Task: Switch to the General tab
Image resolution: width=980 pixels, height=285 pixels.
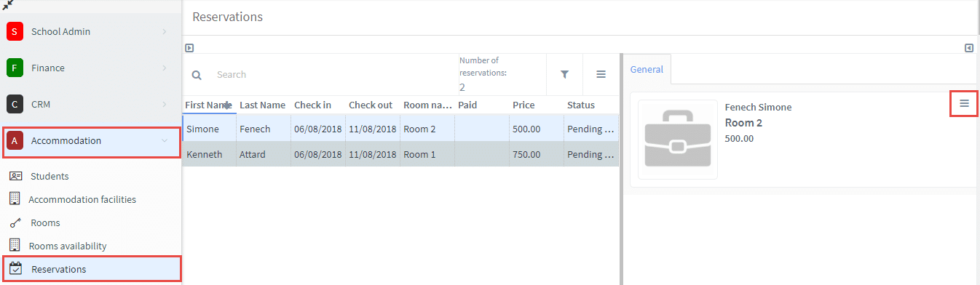Action: pyautogui.click(x=647, y=70)
